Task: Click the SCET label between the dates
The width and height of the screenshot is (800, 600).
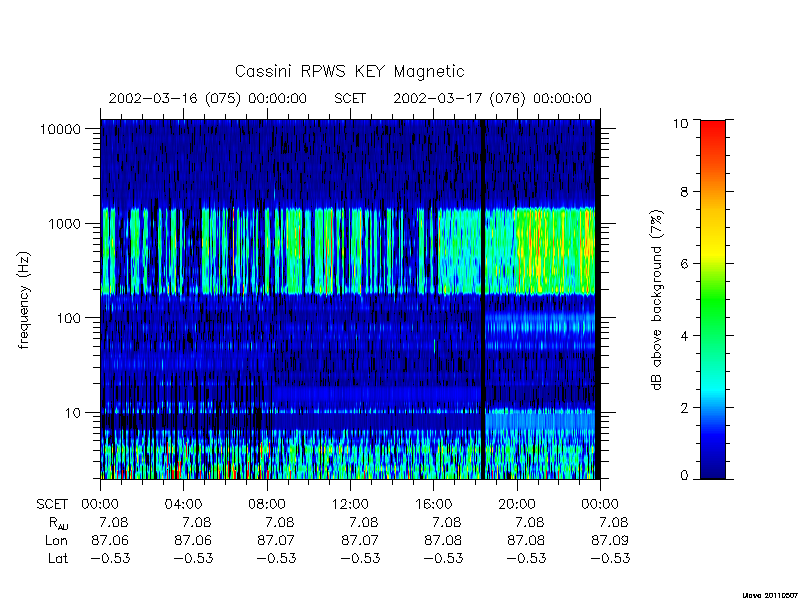Action: 349,98
